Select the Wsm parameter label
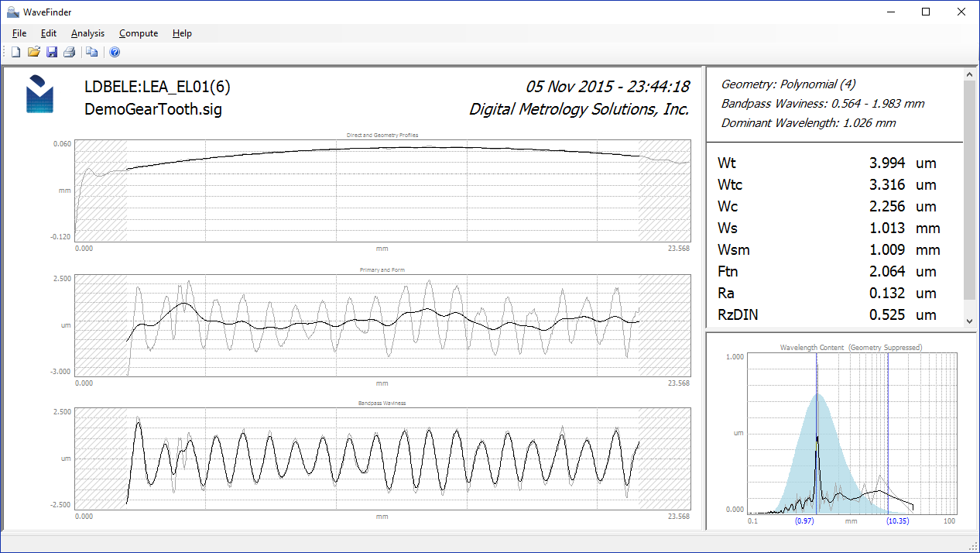This screenshot has height=553, width=980. (x=733, y=250)
